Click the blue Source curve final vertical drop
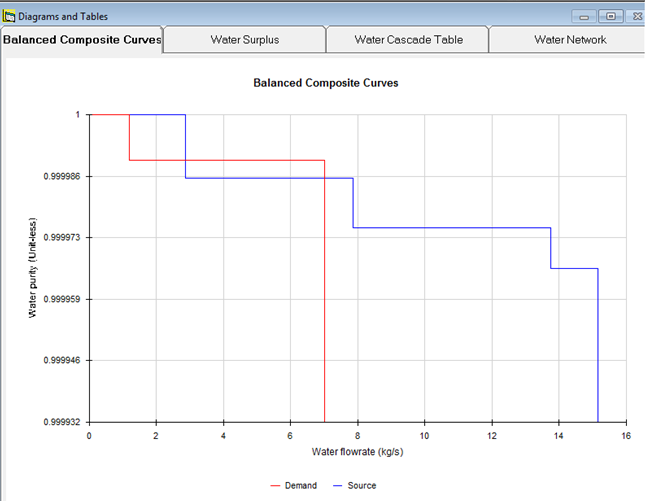The height and width of the screenshot is (501, 645). coord(598,350)
